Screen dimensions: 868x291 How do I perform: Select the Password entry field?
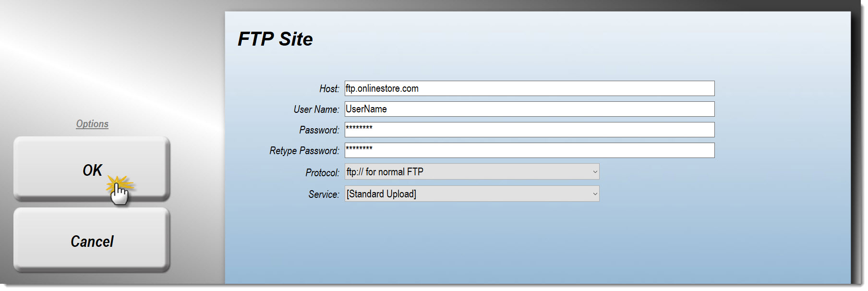[530, 130]
